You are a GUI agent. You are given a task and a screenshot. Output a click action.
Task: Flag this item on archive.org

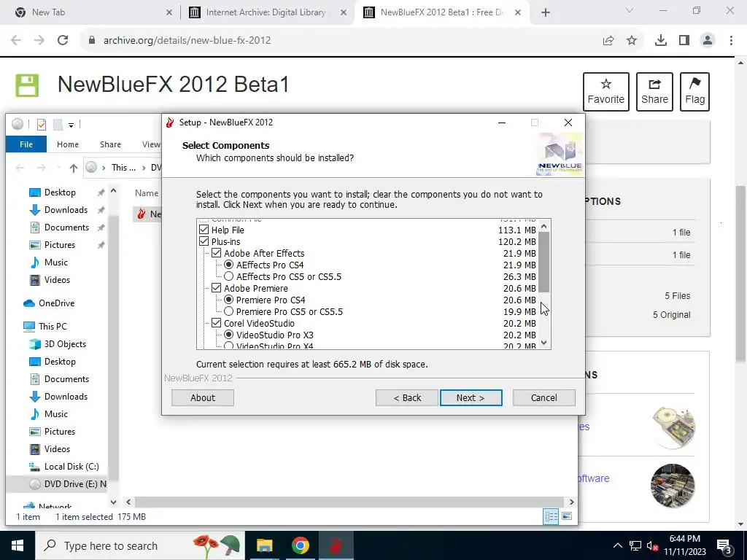694,91
